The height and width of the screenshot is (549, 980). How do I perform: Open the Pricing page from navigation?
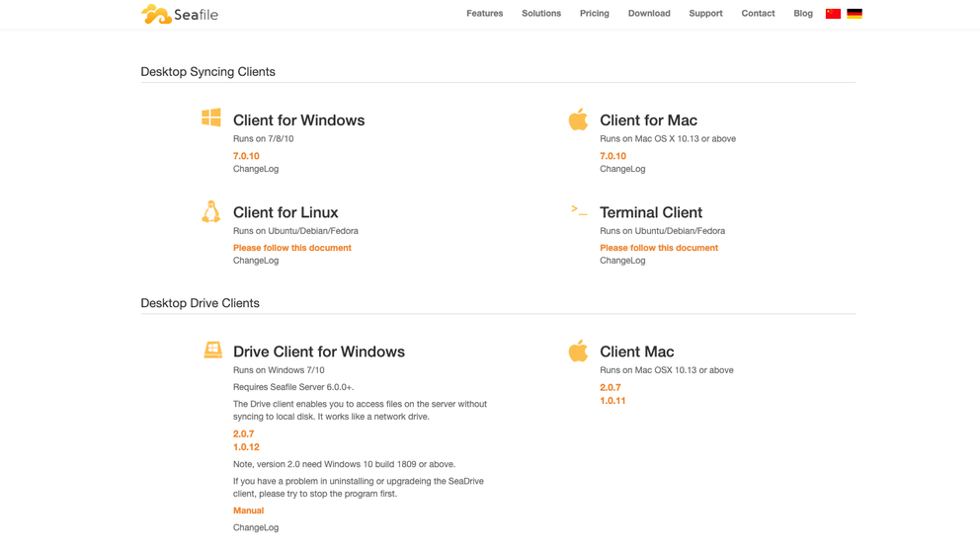click(x=594, y=14)
